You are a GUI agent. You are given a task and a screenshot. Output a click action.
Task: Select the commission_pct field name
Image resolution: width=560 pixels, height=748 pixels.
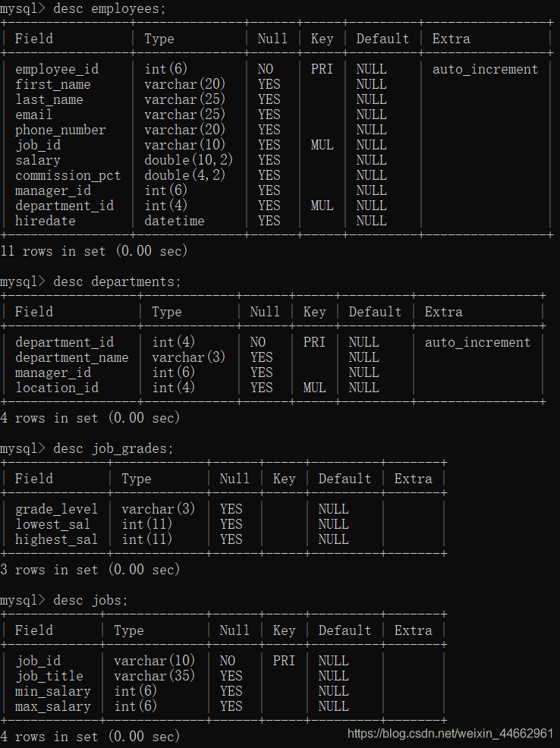[x=68, y=175]
